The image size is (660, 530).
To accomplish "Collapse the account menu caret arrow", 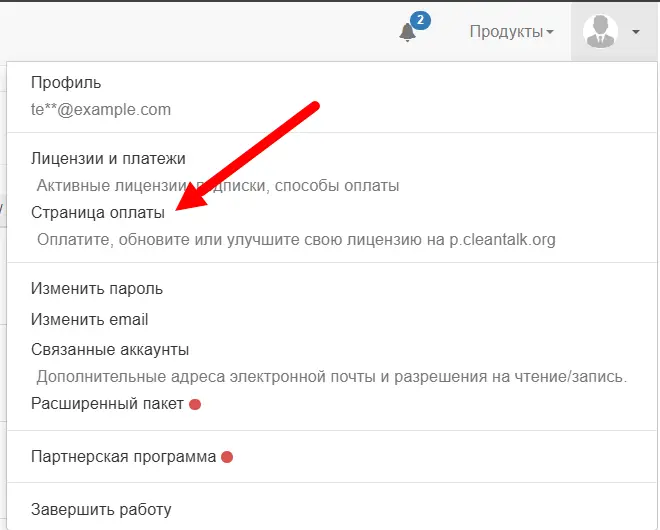I will 636,32.
